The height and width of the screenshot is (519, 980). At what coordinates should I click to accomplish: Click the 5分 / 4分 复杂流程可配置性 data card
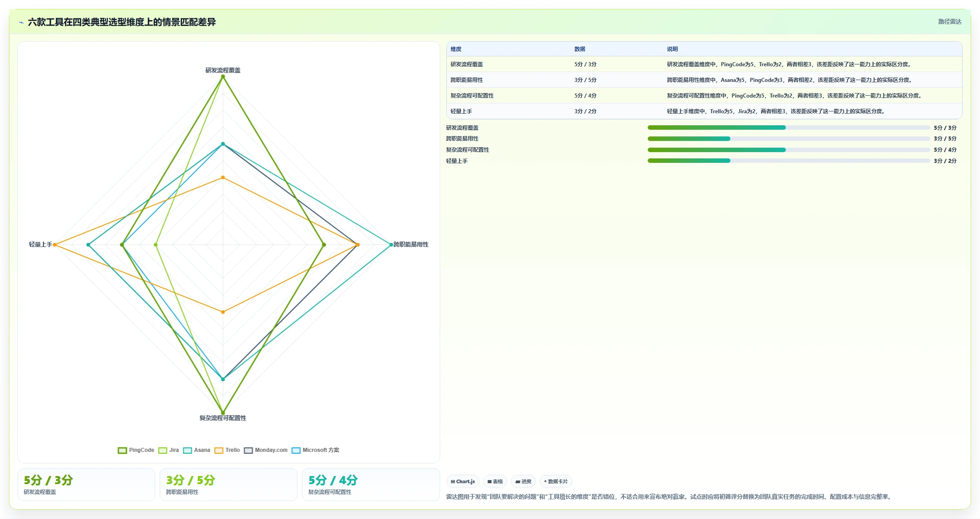point(371,485)
